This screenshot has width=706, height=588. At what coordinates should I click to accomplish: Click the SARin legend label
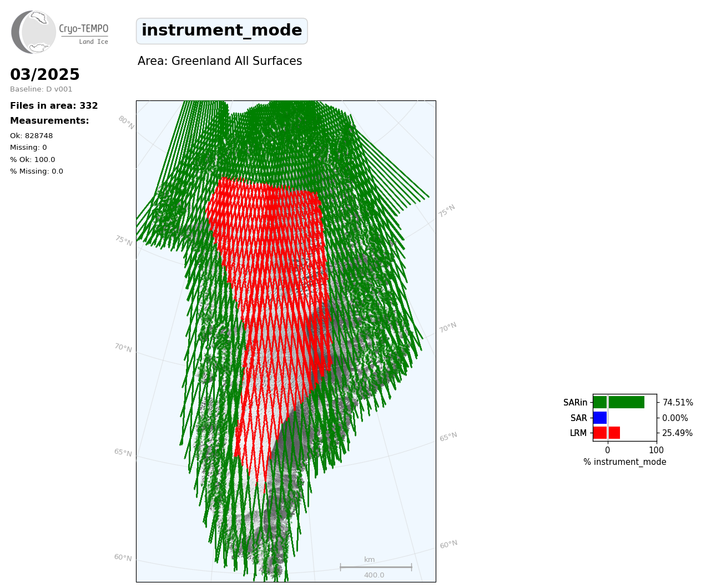pyautogui.click(x=575, y=403)
